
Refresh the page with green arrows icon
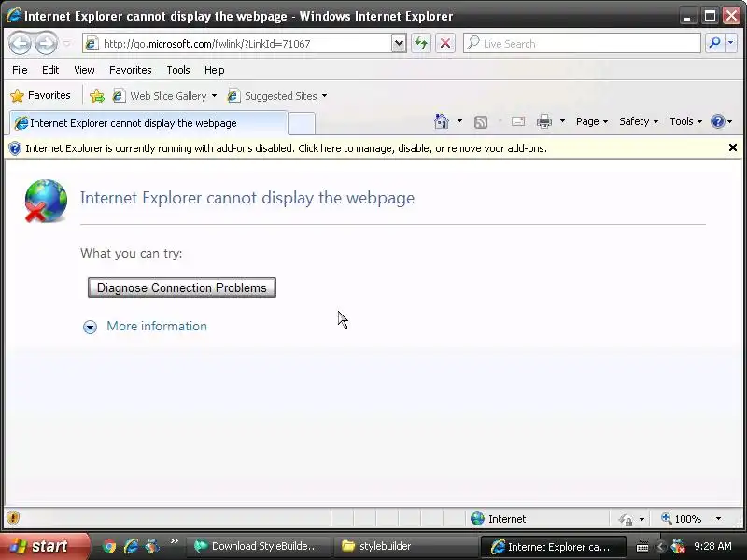pyautogui.click(x=421, y=43)
